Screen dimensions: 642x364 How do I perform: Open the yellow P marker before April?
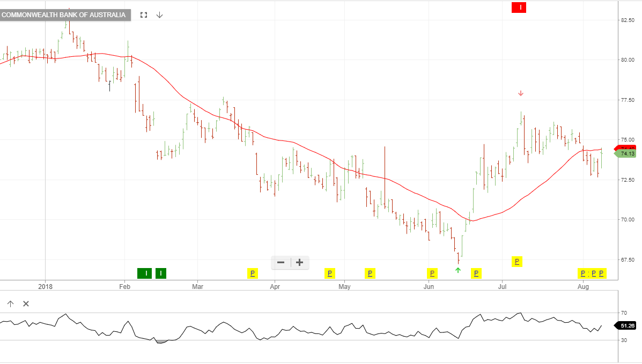253,273
